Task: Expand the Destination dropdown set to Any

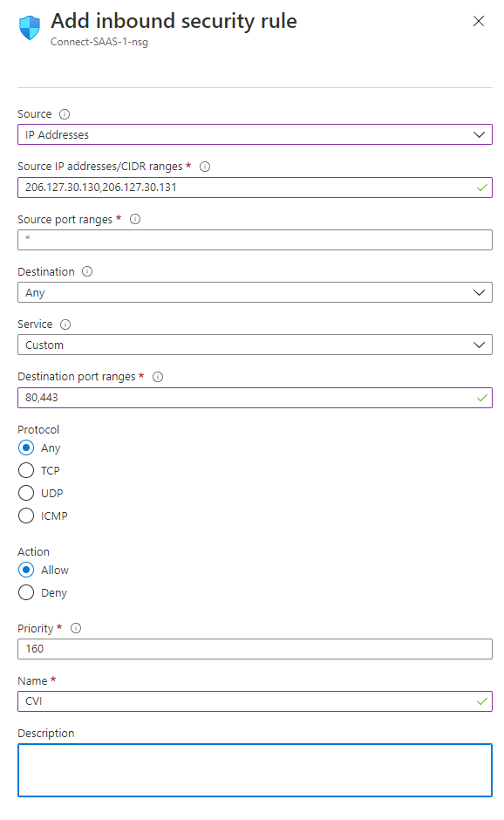Action: [255, 292]
